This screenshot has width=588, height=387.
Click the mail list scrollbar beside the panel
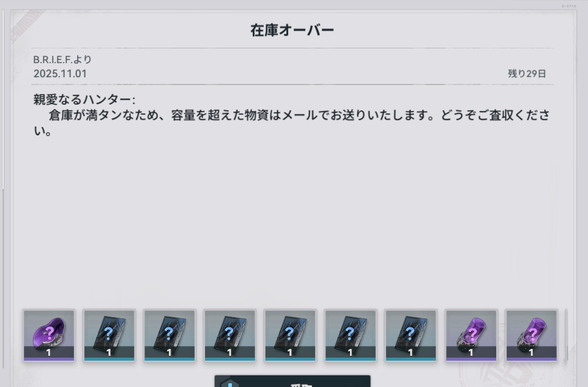click(4, 99)
